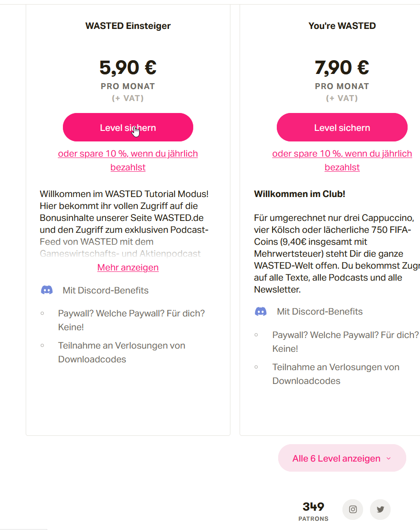Expand description with Mehr anzeigen
Screen dimensions: 420x530
[x=128, y=267]
